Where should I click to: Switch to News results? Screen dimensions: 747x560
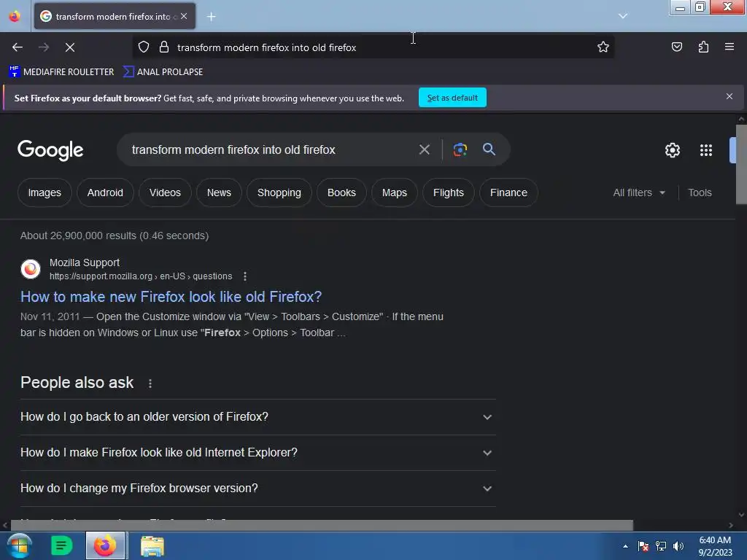point(219,192)
